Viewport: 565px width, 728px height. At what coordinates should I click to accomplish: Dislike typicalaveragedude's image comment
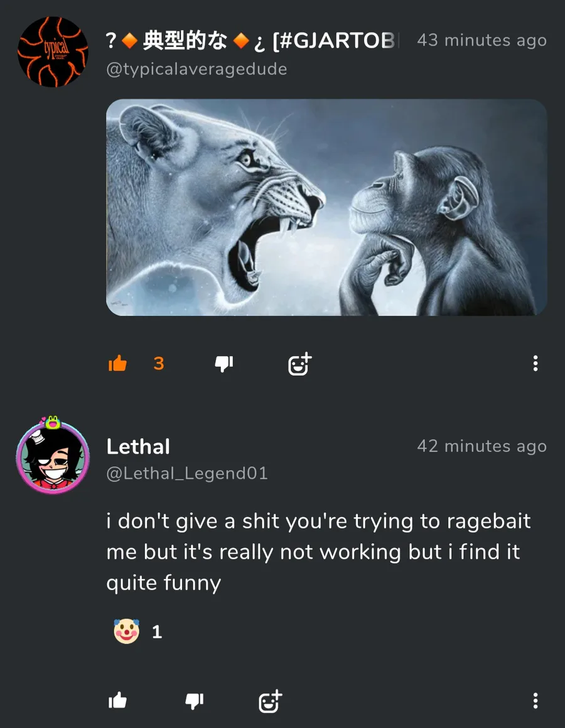(224, 363)
